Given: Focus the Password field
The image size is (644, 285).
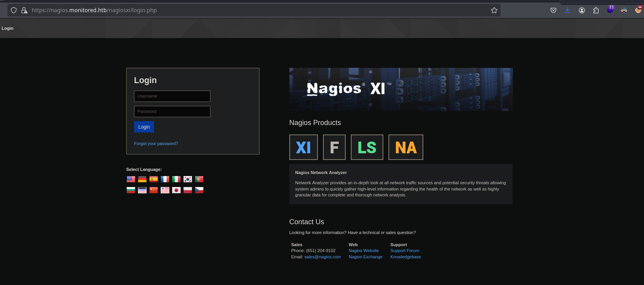Looking at the screenshot, I should pos(172,111).
